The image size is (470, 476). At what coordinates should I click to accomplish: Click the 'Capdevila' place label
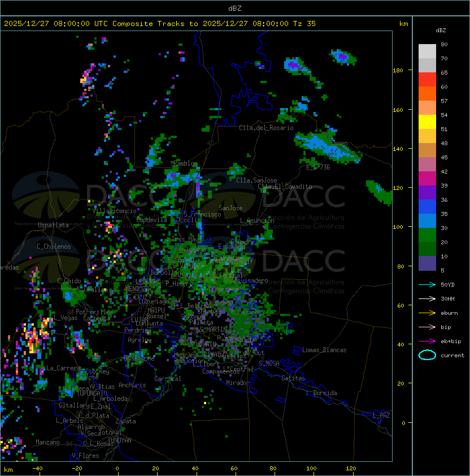(x=152, y=220)
